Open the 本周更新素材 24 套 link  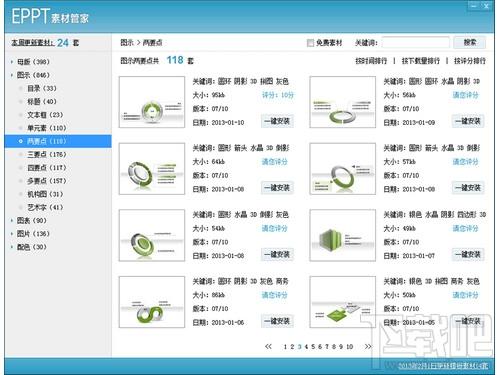[45, 43]
